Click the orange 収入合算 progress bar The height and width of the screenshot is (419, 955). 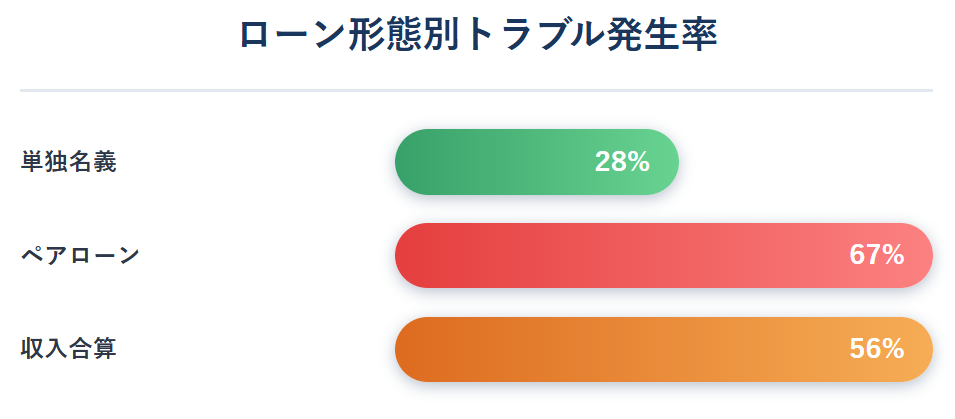(664, 350)
